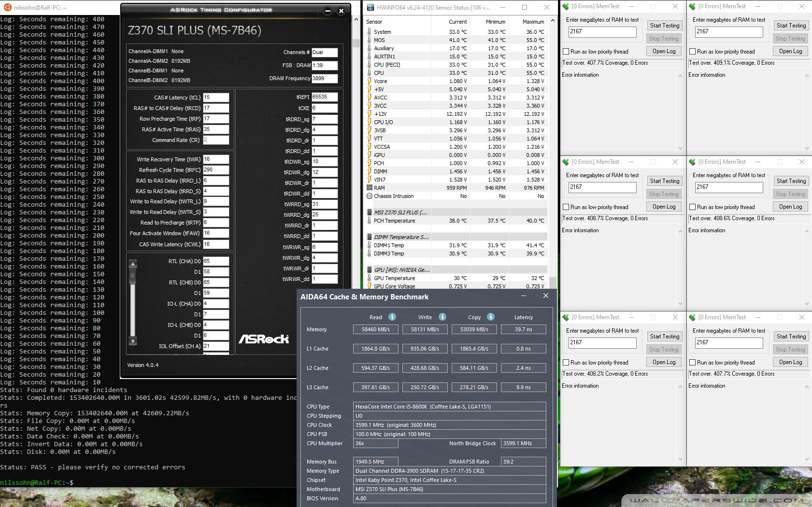This screenshot has width=812, height=507.
Task: Select the CPU (PECI) thermometer icon
Action: point(370,65)
